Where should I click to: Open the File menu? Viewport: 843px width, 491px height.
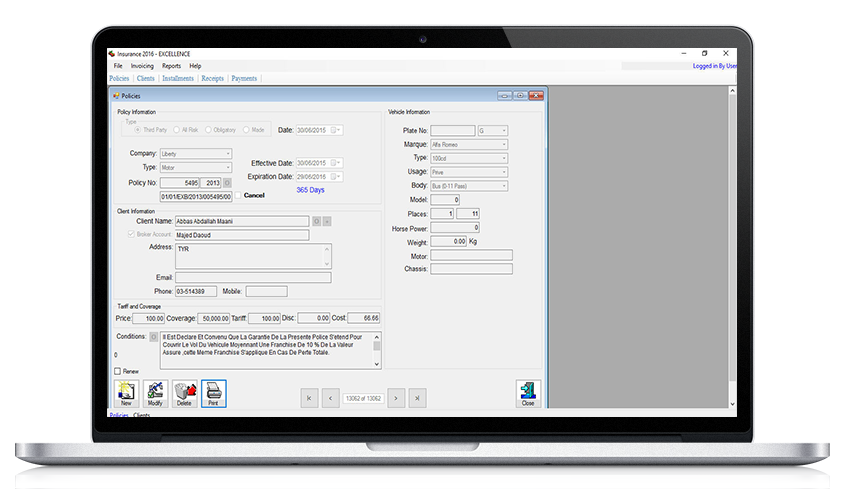pyautogui.click(x=118, y=66)
